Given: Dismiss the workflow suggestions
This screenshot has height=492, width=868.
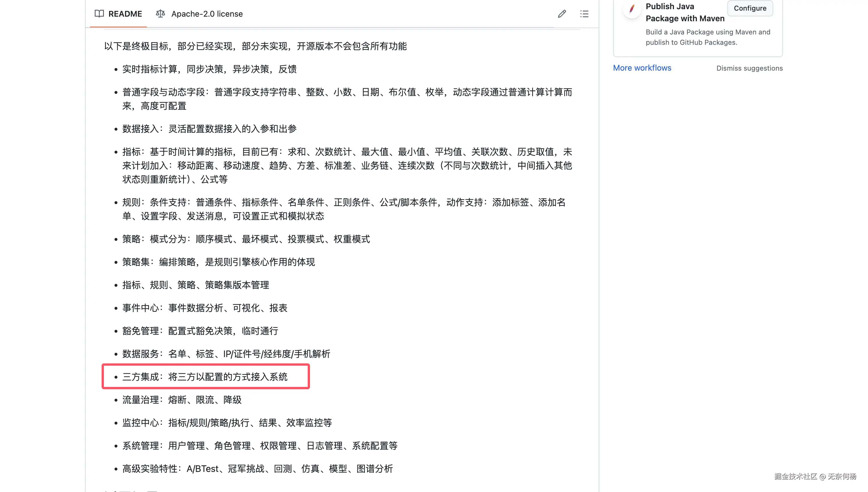Looking at the screenshot, I should (x=749, y=68).
